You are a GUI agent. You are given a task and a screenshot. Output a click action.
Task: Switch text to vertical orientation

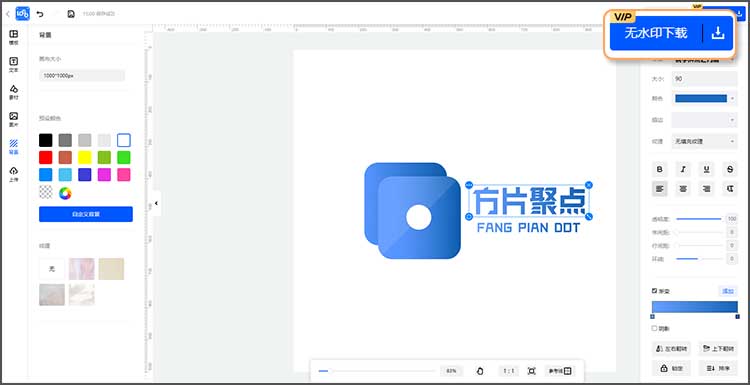pyautogui.click(x=729, y=189)
